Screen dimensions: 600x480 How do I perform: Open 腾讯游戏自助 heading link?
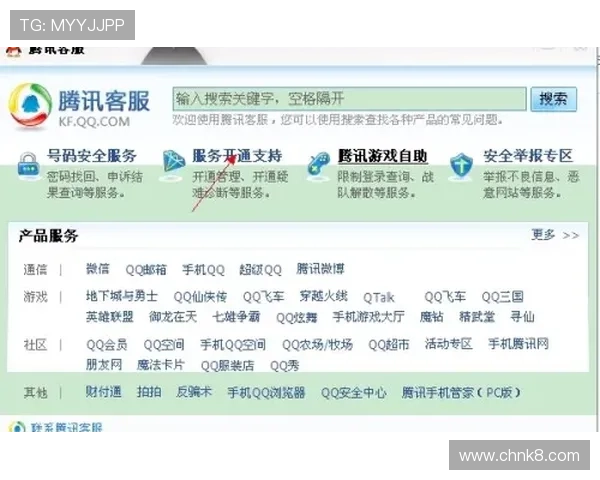(x=382, y=156)
